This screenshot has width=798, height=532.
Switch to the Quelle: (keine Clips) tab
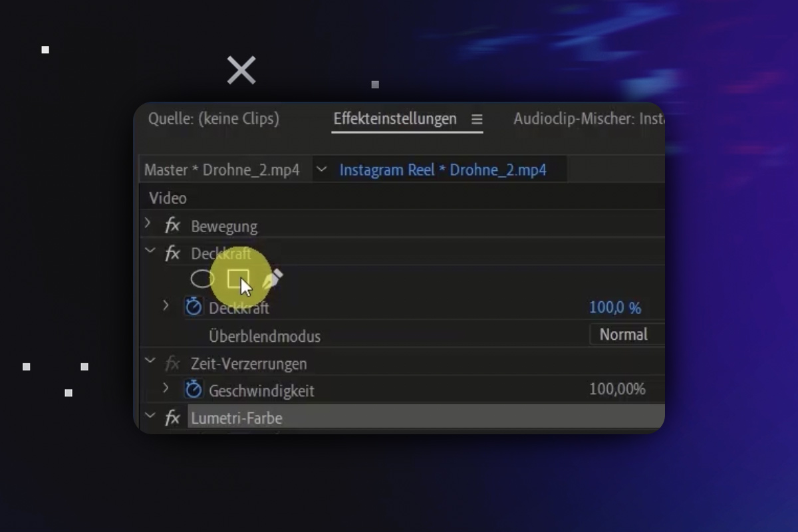213,119
